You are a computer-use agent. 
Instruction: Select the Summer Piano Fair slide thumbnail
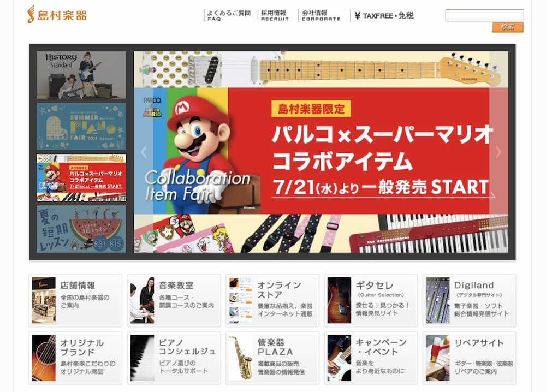coord(81,126)
